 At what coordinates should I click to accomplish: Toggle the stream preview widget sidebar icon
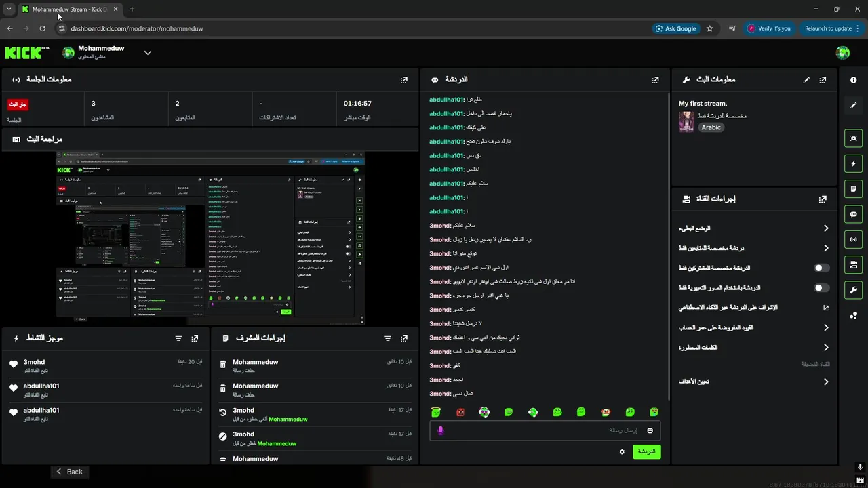pyautogui.click(x=853, y=138)
